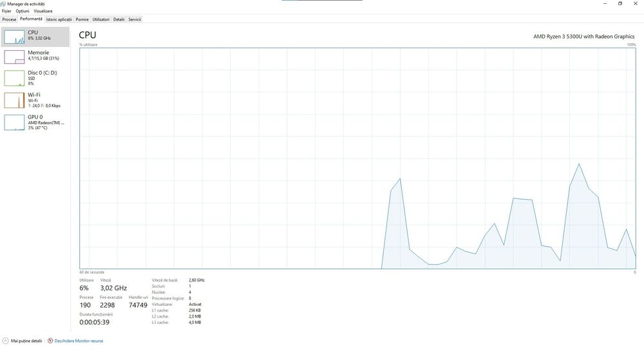The image size is (644, 349).
Task: Click the 0:00:05:39 uptime value
Action: click(x=95, y=323)
